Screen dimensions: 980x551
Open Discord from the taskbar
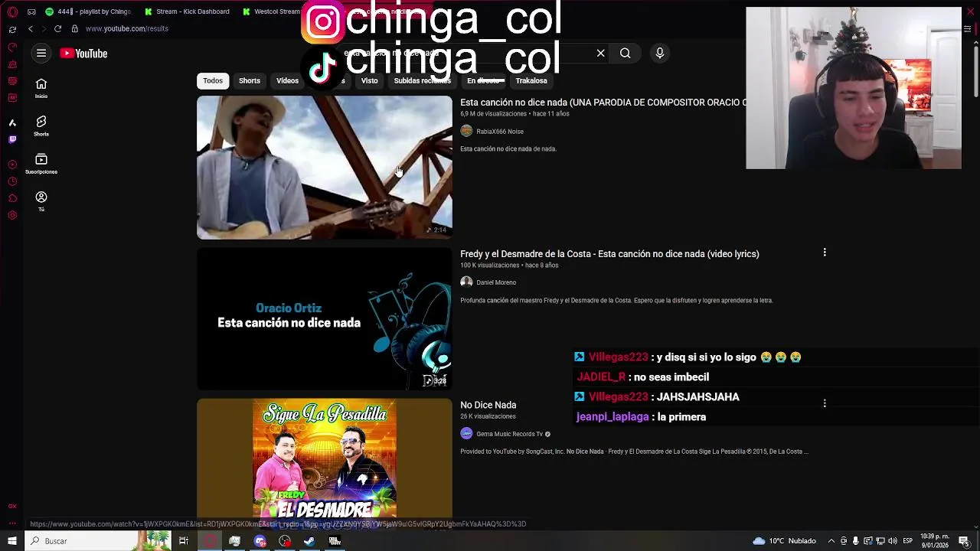click(260, 541)
